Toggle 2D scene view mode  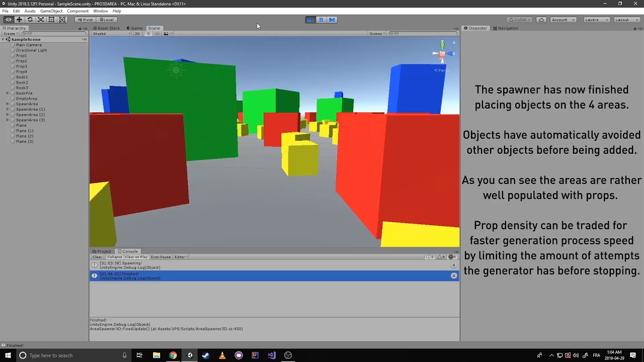coord(137,34)
